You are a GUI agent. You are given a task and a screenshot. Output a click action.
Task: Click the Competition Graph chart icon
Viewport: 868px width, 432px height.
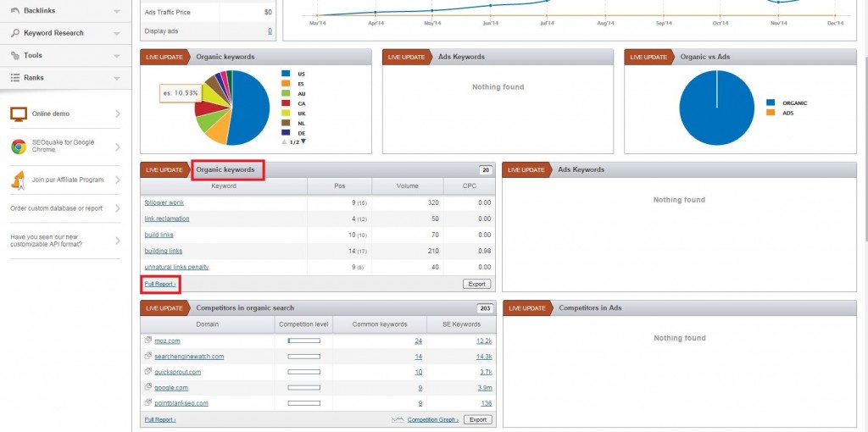point(398,419)
